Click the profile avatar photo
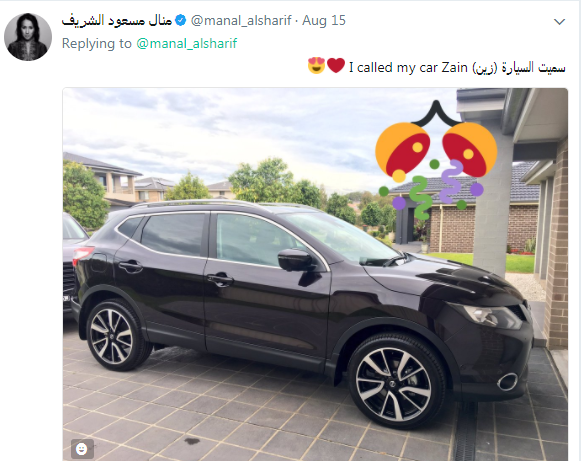The image size is (581, 461). (x=28, y=37)
